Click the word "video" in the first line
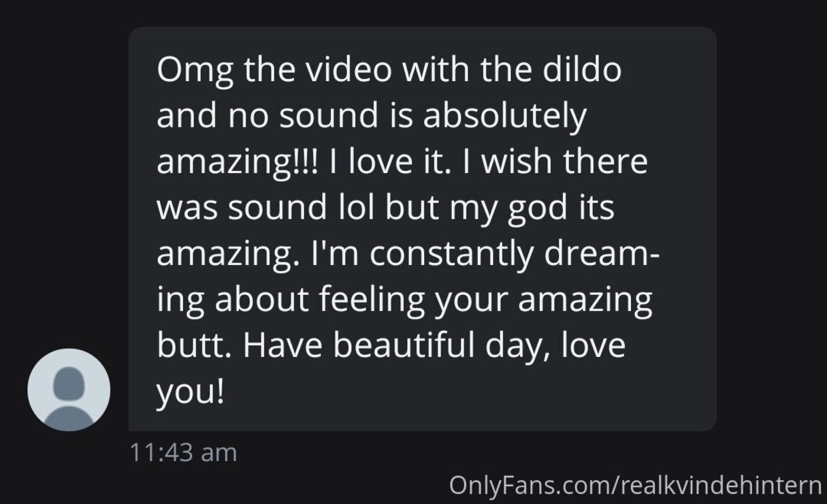 (349, 69)
